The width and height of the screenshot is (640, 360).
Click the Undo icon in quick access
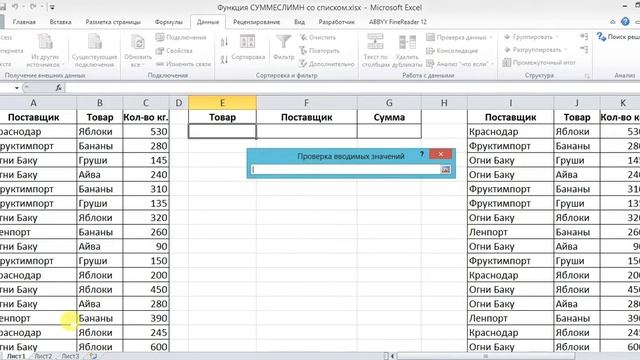[15, 7]
